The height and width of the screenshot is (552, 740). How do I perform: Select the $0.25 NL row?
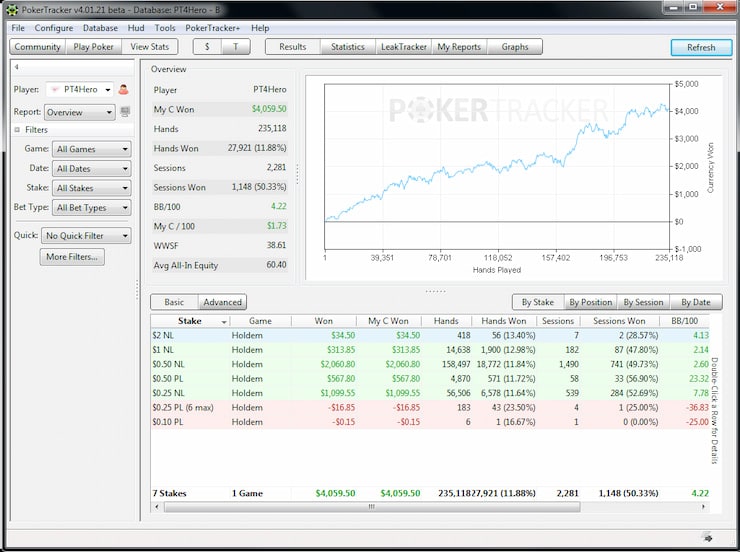[x=430, y=393]
